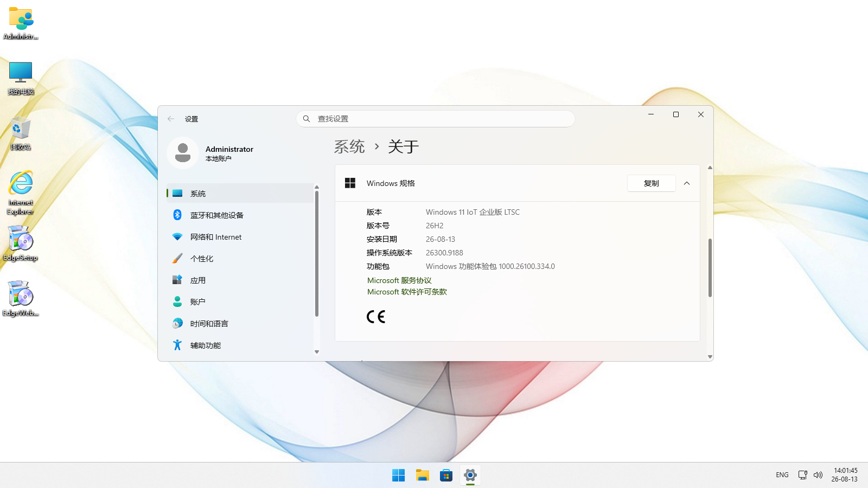Click the content pane scrollbar thumb
This screenshot has width=868, height=488.
click(710, 268)
